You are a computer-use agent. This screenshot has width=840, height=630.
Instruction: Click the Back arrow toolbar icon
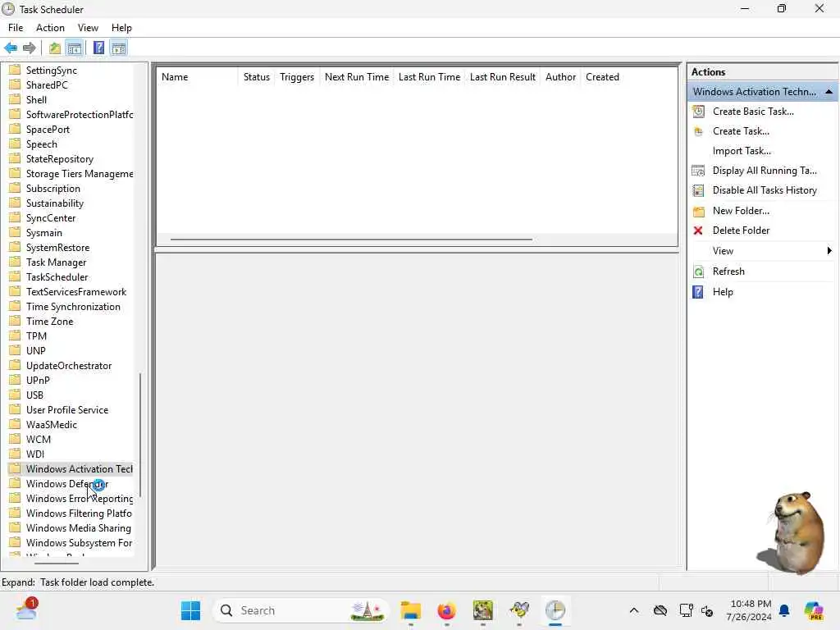coord(10,48)
